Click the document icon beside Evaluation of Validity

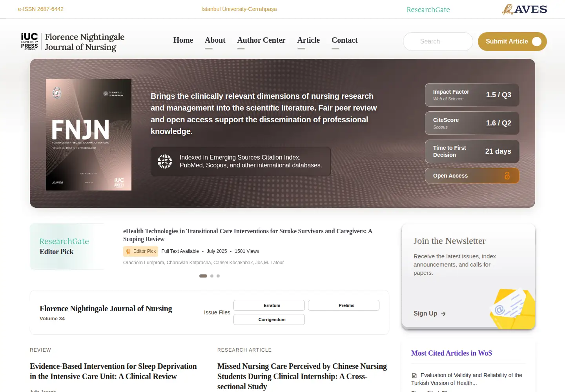click(x=414, y=376)
